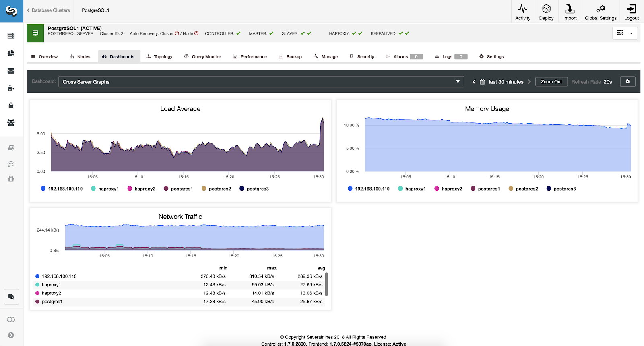Open the documentation book sidebar icon

tap(11, 148)
